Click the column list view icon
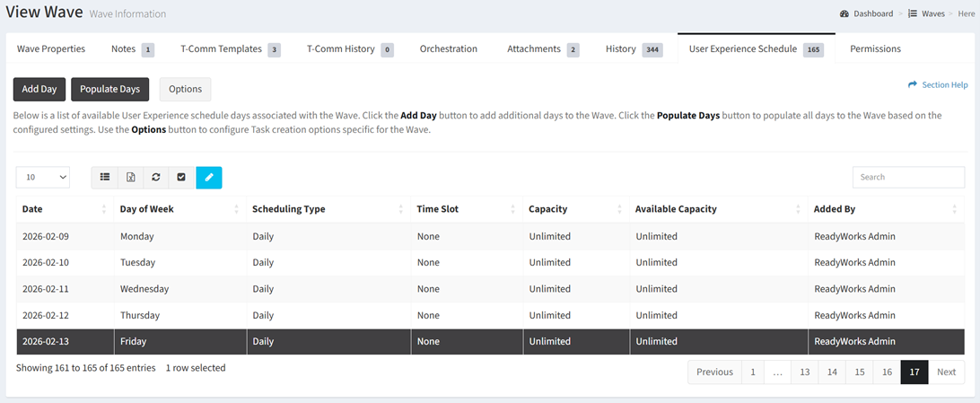This screenshot has width=980, height=403. 105,178
